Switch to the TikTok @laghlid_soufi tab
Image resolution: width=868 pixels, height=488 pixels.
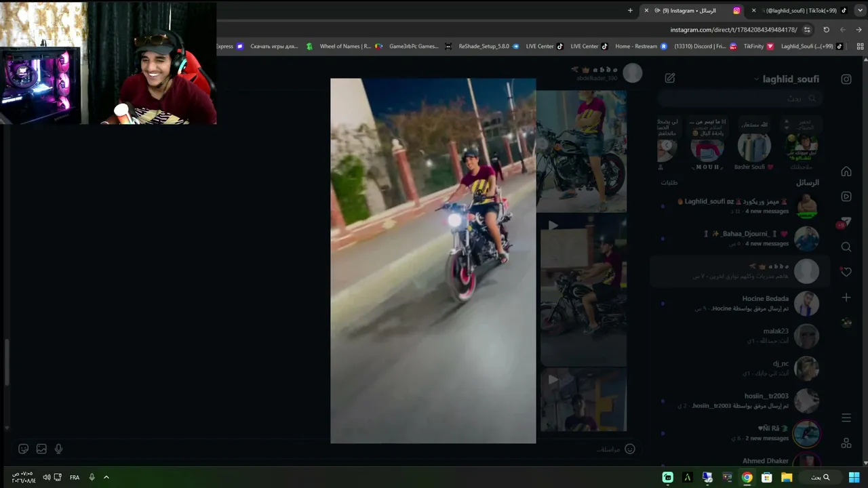coord(806,10)
